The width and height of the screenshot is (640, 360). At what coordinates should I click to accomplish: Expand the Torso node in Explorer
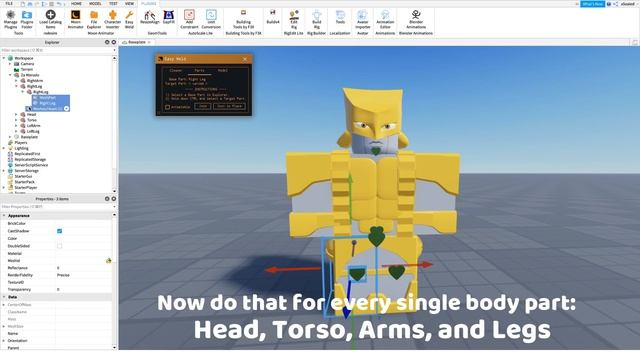16,120
